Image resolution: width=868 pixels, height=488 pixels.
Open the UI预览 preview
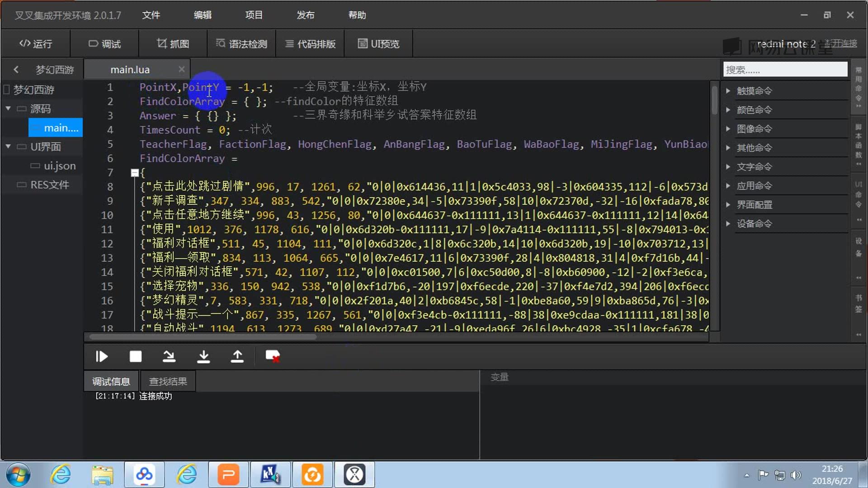click(x=378, y=44)
